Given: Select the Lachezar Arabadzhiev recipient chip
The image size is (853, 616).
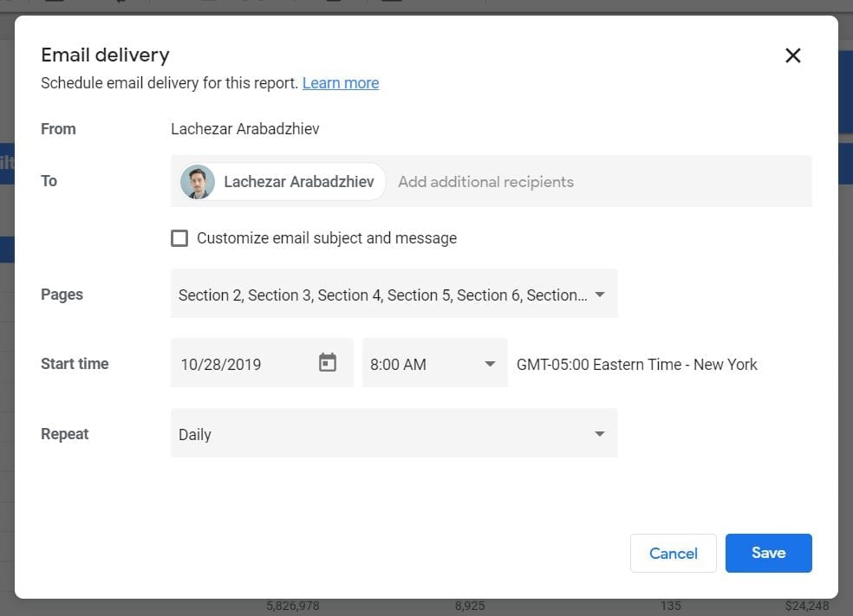Looking at the screenshot, I should click(282, 182).
